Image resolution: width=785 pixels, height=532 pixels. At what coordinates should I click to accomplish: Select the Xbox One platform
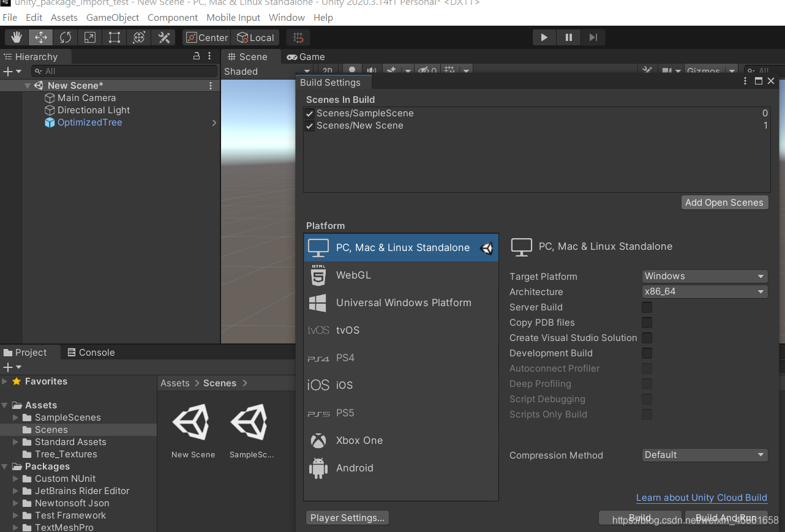pos(401,440)
